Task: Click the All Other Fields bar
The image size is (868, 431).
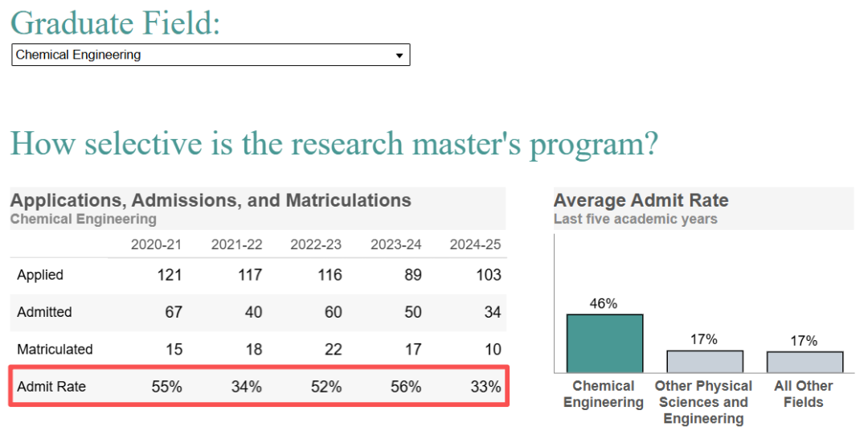Action: 804,362
